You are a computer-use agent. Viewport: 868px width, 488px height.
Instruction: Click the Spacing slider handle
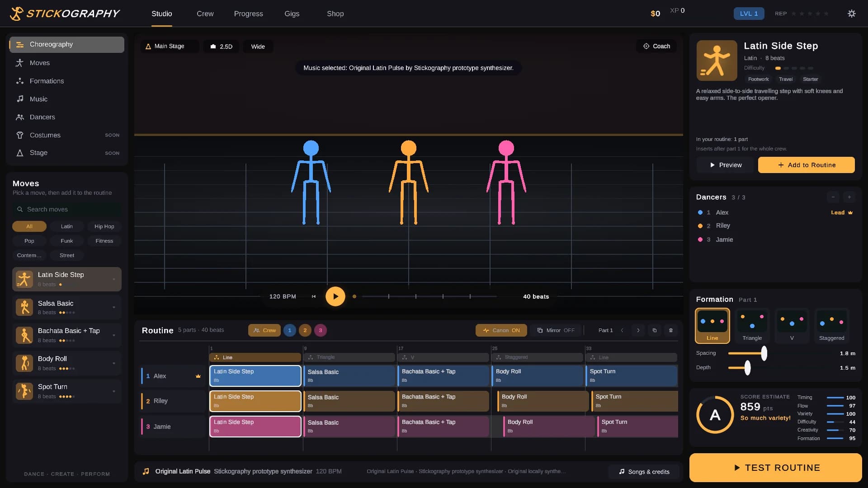764,353
